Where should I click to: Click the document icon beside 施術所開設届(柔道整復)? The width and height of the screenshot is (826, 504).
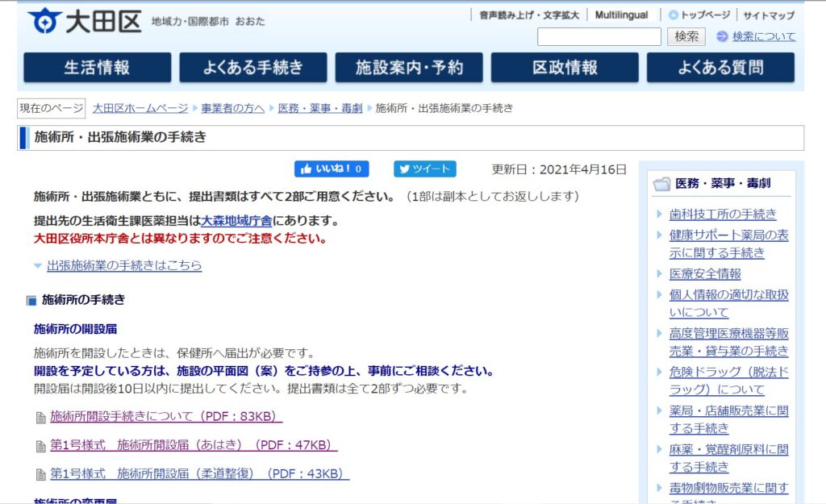[40, 474]
